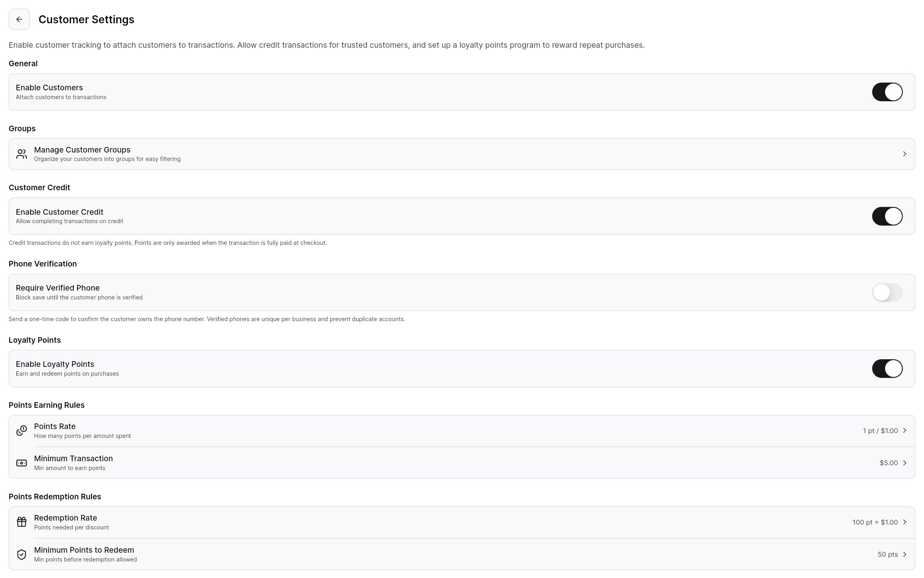
Task: Open Points Rate chevron arrow
Action: point(904,431)
